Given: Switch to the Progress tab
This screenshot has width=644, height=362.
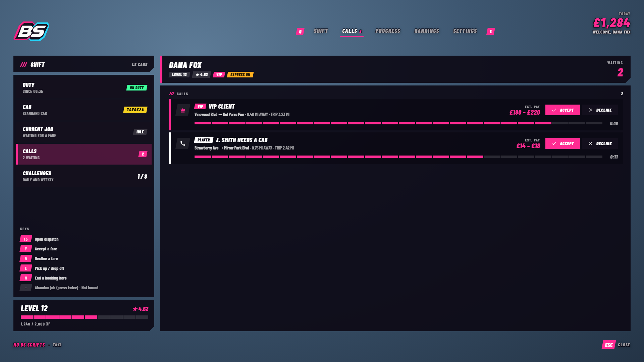Looking at the screenshot, I should click(x=388, y=31).
